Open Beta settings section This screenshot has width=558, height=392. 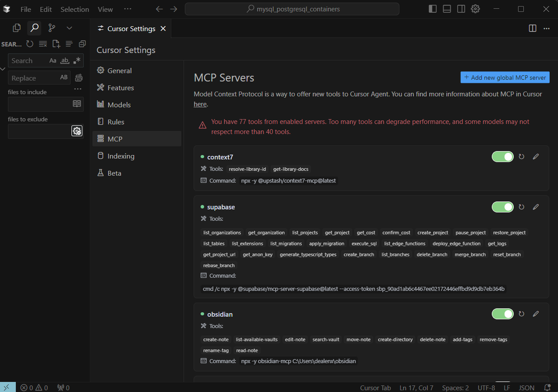click(x=137, y=173)
